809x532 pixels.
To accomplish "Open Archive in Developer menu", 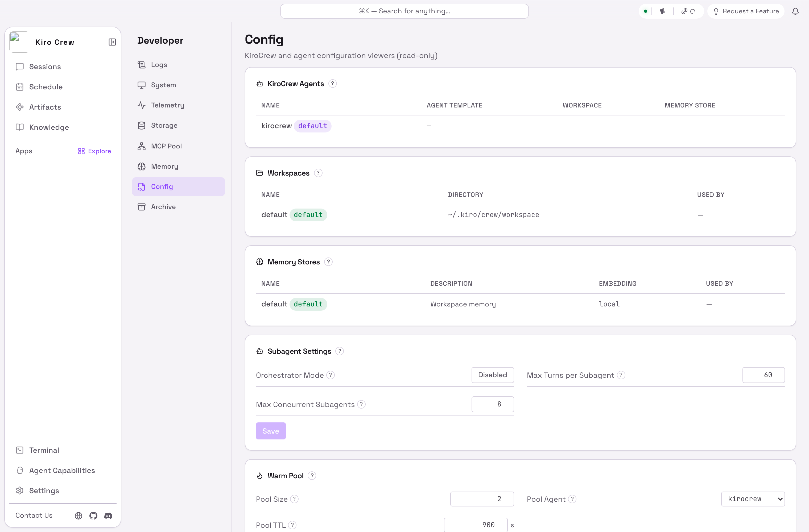I will [x=179, y=207].
